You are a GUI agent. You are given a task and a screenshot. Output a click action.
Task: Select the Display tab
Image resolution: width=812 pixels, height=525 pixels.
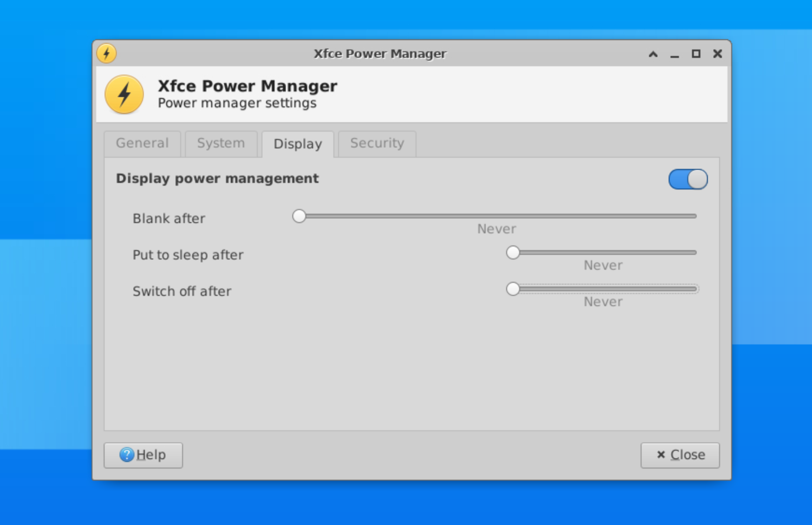(298, 144)
